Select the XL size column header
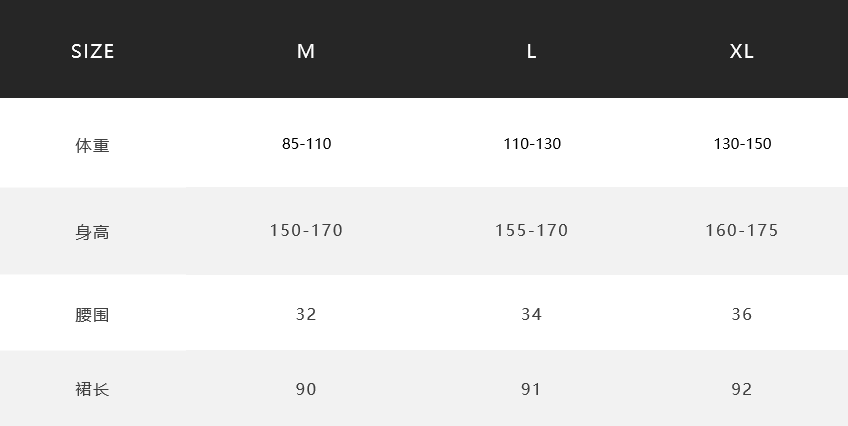The width and height of the screenshot is (848, 426). [741, 51]
